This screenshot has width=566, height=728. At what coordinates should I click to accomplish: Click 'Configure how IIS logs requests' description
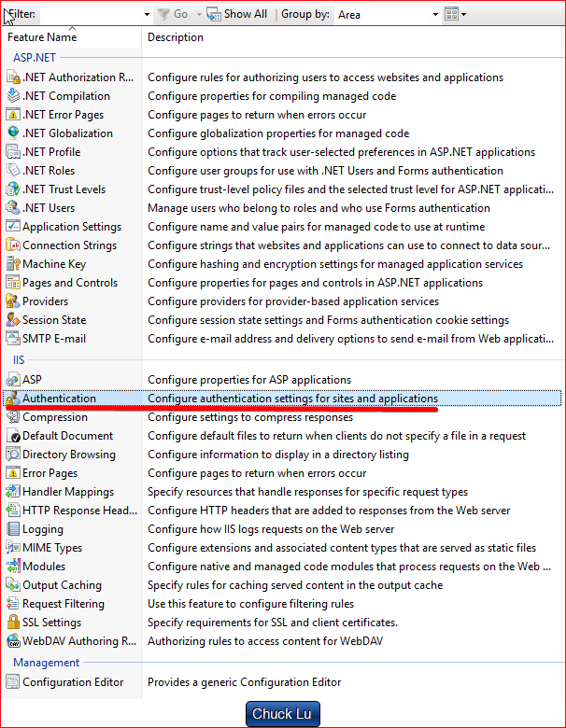click(271, 529)
